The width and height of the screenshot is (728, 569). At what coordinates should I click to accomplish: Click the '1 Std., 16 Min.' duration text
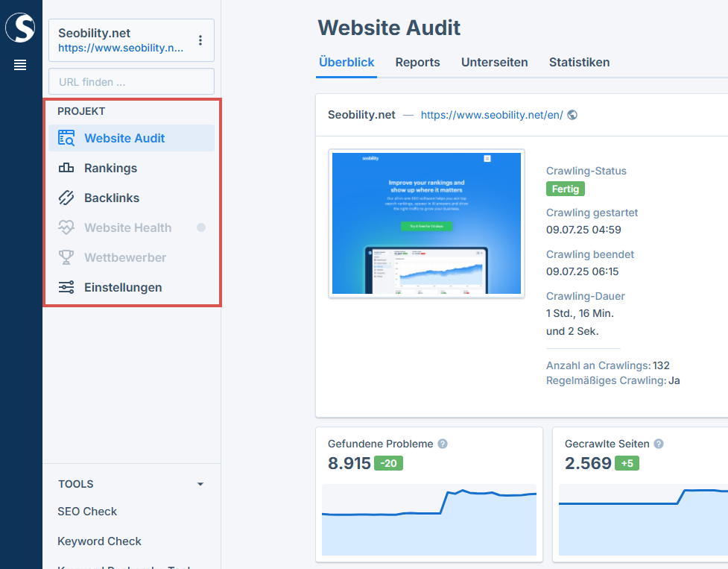(580, 313)
